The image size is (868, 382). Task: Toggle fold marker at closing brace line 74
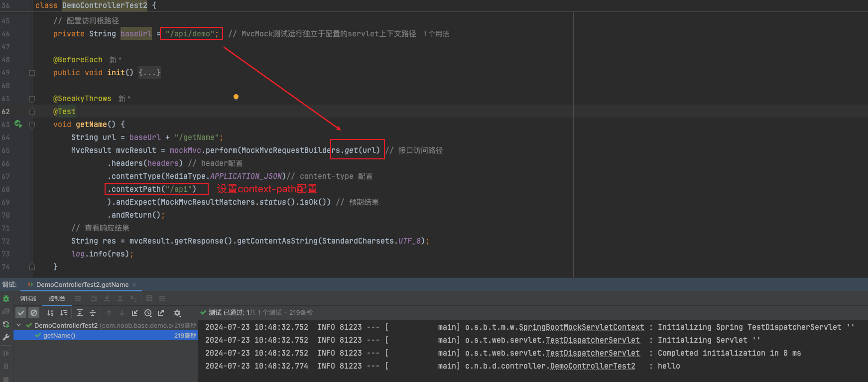[32, 267]
